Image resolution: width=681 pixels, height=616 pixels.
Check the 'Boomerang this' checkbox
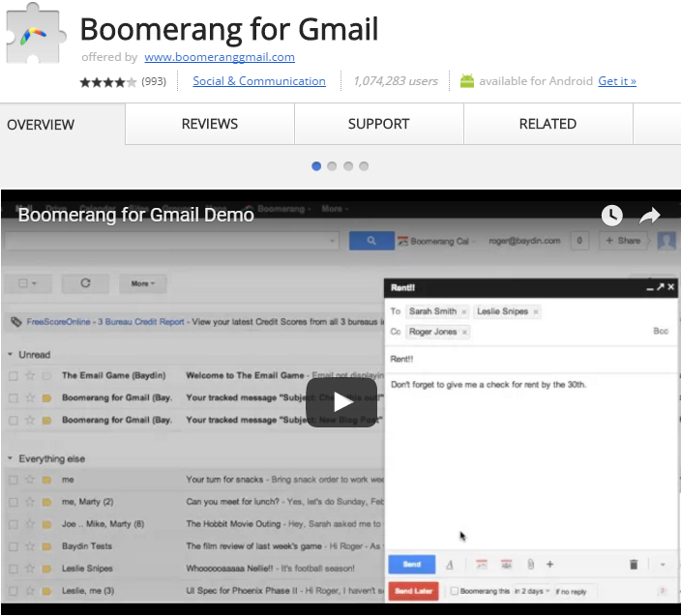click(x=455, y=591)
